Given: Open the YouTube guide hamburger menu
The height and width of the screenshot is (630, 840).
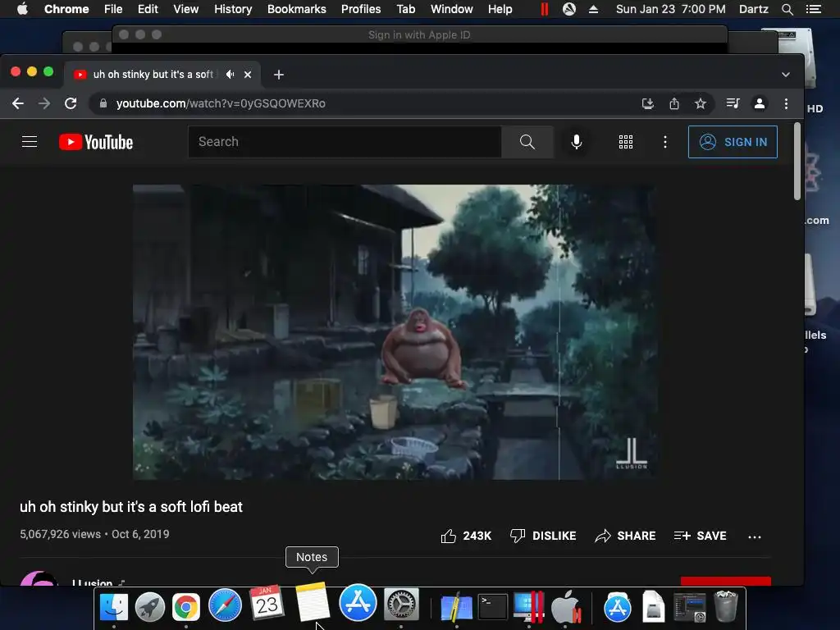Looking at the screenshot, I should coord(30,141).
